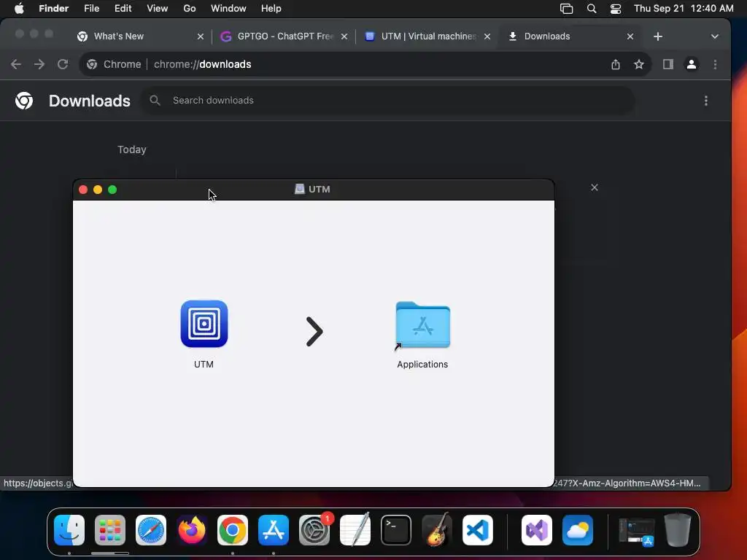Close the UTM installer window
747x560 pixels.
coord(83,190)
